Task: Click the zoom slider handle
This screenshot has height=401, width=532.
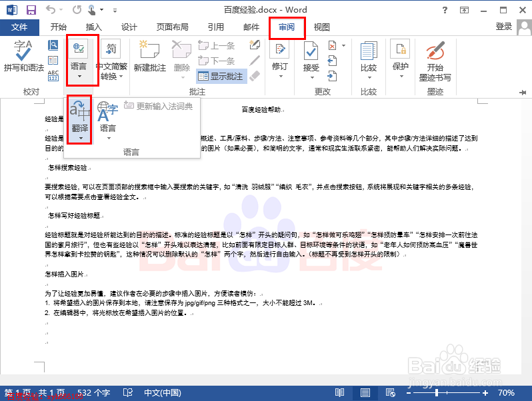Action: [437, 393]
